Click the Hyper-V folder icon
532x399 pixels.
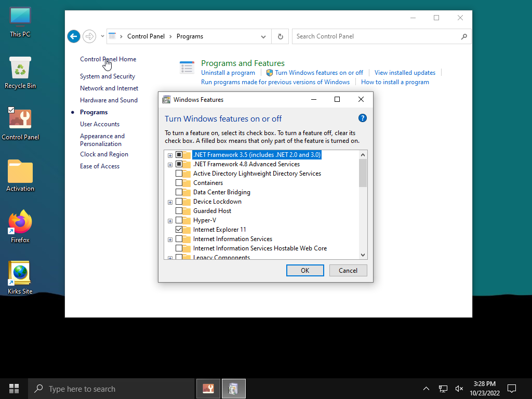point(187,220)
